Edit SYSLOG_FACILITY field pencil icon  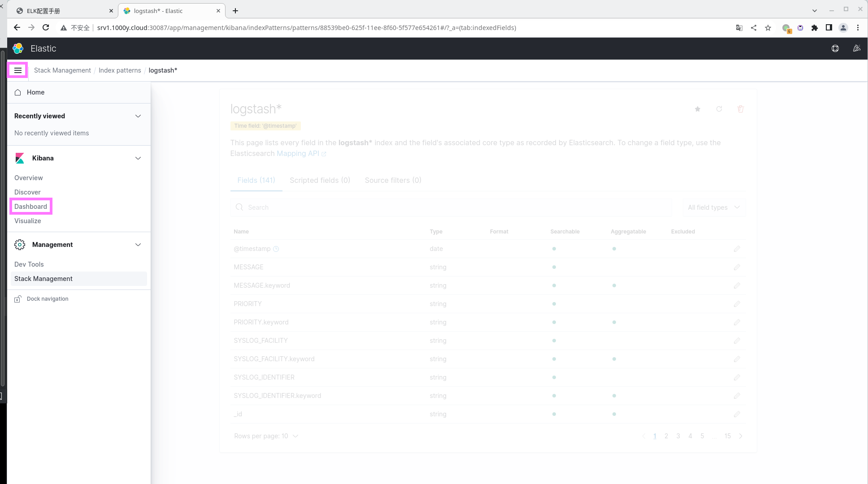pyautogui.click(x=737, y=341)
